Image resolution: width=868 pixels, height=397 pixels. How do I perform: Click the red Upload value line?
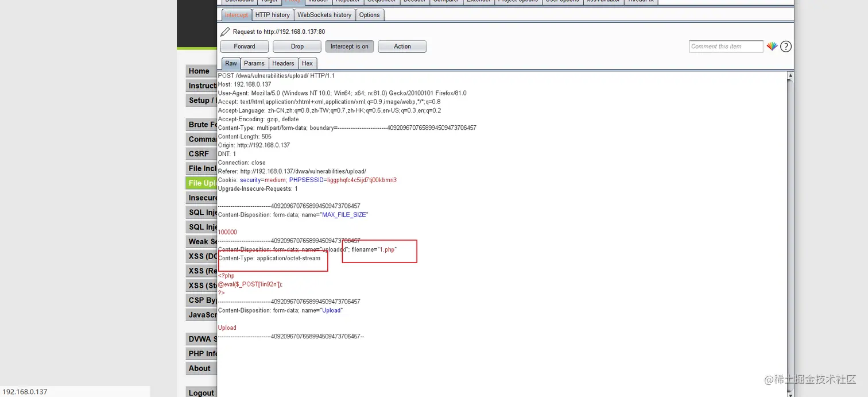[x=227, y=328]
